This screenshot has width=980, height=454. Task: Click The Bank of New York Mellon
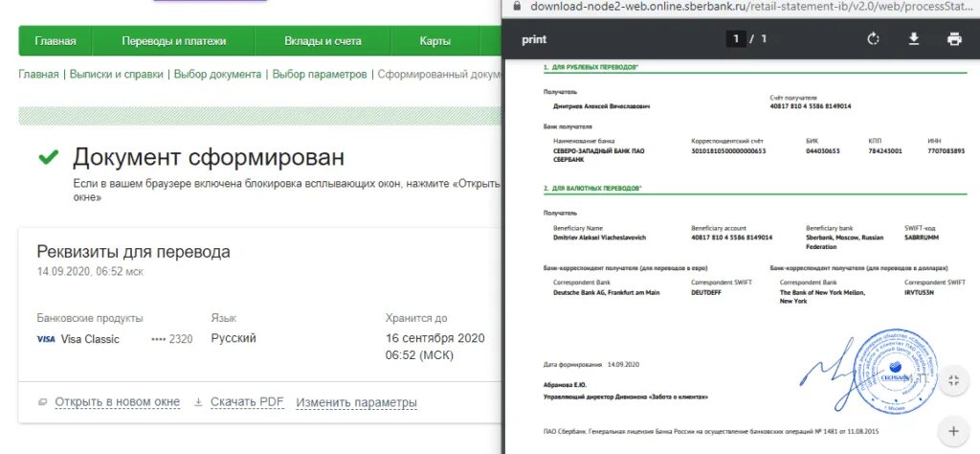[822, 296]
